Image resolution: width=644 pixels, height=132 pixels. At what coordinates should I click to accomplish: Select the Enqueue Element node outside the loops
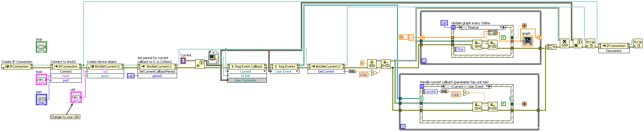click(386, 64)
